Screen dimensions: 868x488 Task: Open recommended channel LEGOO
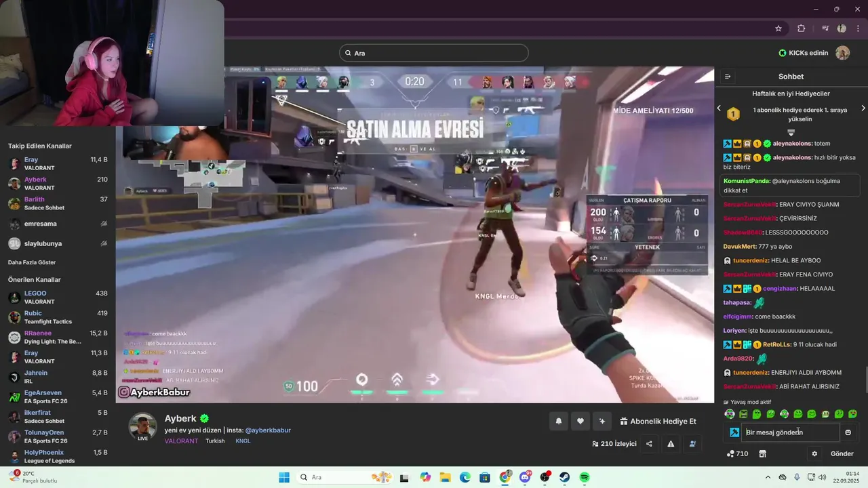(58, 298)
